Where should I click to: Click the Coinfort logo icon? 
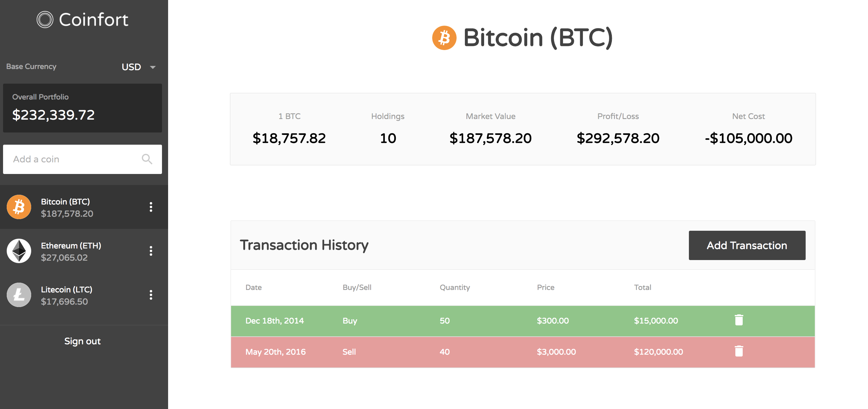[x=46, y=19]
